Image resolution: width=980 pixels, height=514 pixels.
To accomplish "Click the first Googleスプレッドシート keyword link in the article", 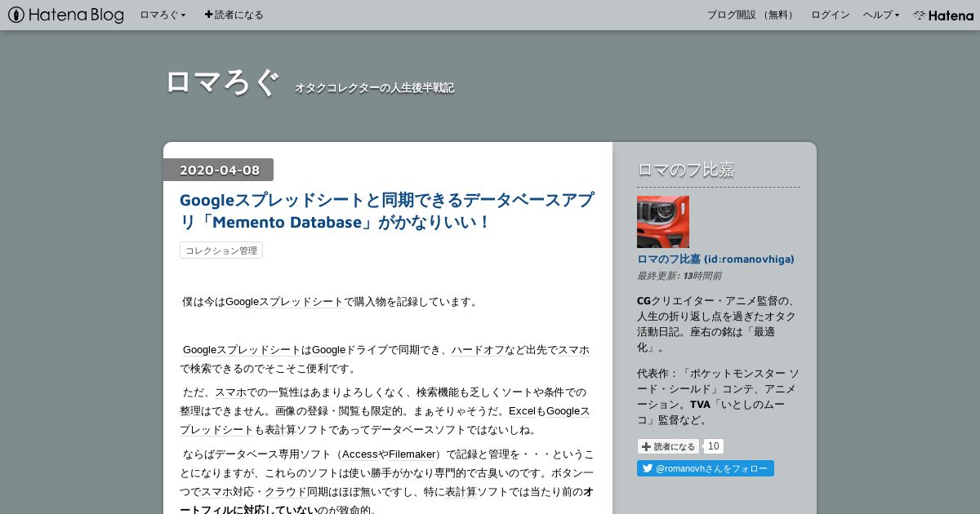I will coord(284,301).
